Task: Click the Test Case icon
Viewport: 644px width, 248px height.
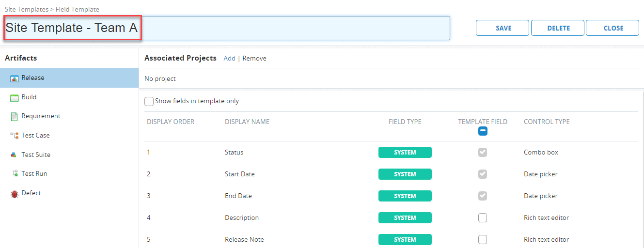Action: [x=14, y=136]
